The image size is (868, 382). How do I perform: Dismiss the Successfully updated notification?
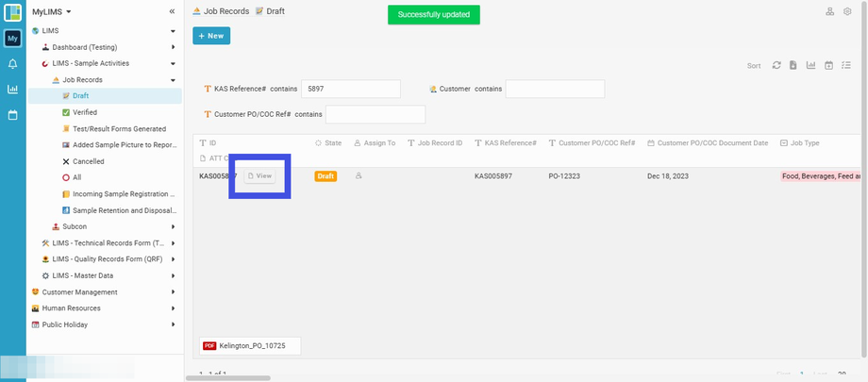pos(433,14)
